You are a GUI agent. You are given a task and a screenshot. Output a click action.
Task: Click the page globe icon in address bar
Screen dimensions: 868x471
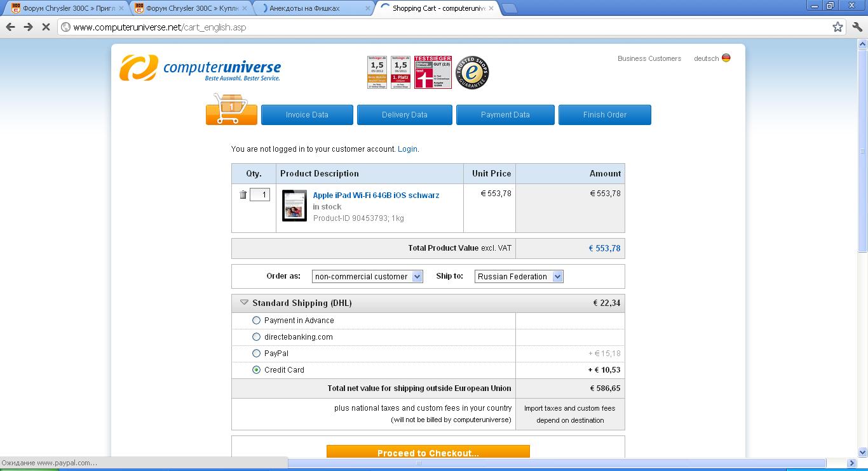pos(65,27)
